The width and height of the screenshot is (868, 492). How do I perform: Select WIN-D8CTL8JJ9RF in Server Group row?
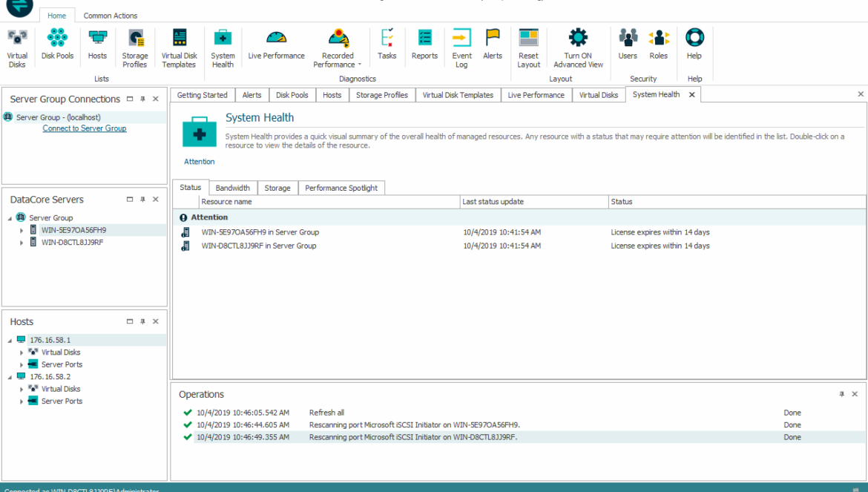pos(519,246)
